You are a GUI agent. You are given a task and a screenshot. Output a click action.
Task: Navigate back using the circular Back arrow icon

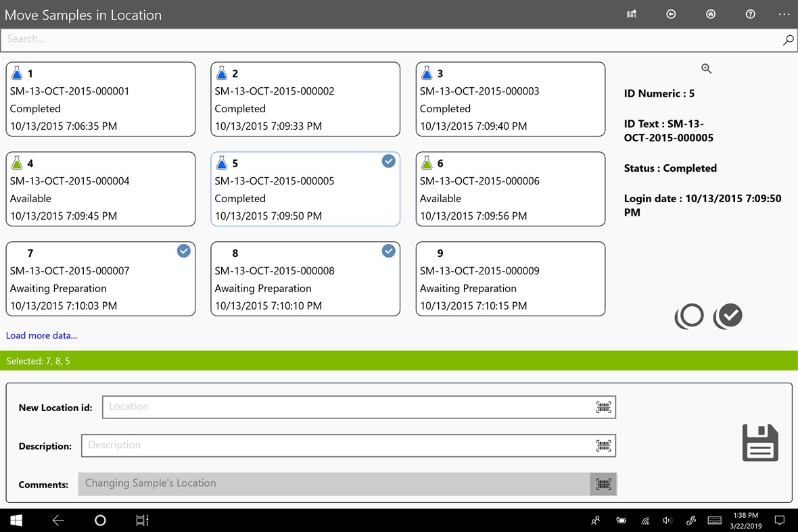(x=671, y=14)
